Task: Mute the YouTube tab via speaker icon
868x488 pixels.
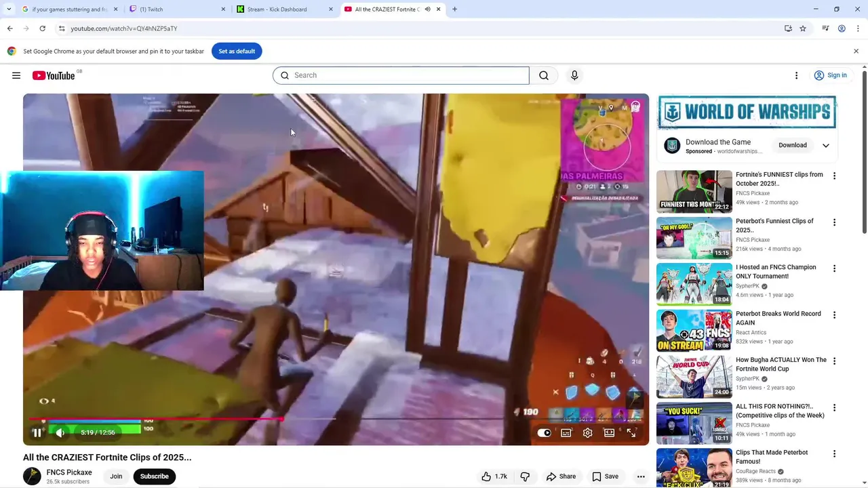Action: pyautogui.click(x=427, y=9)
